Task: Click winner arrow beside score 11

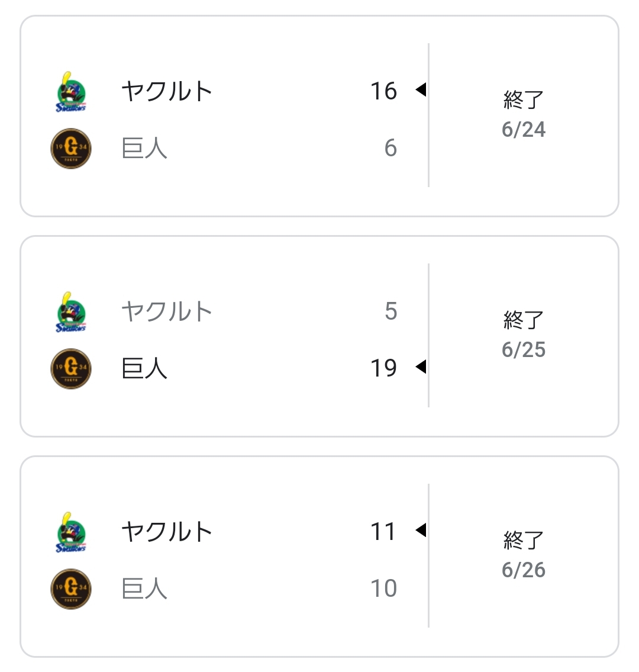Action: tap(421, 530)
